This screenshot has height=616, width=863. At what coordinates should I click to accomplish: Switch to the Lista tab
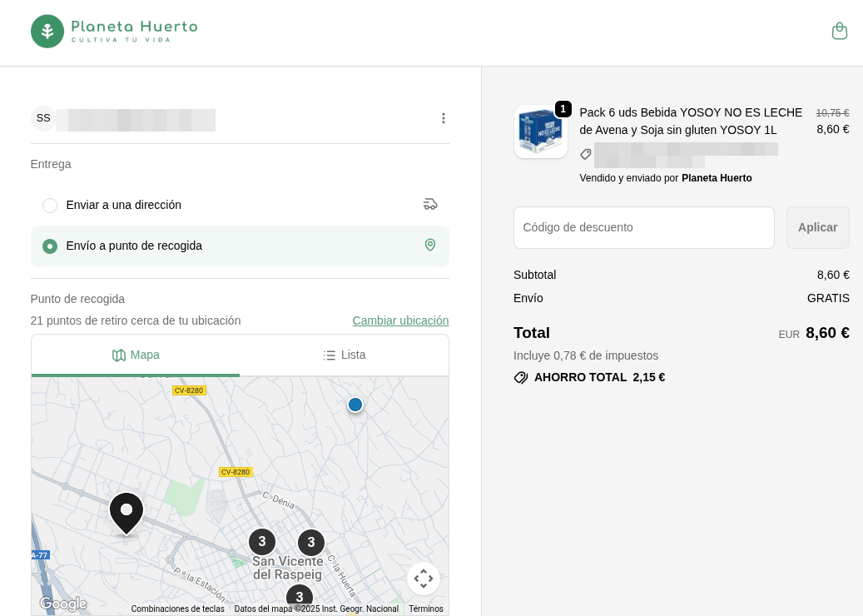[x=345, y=355]
